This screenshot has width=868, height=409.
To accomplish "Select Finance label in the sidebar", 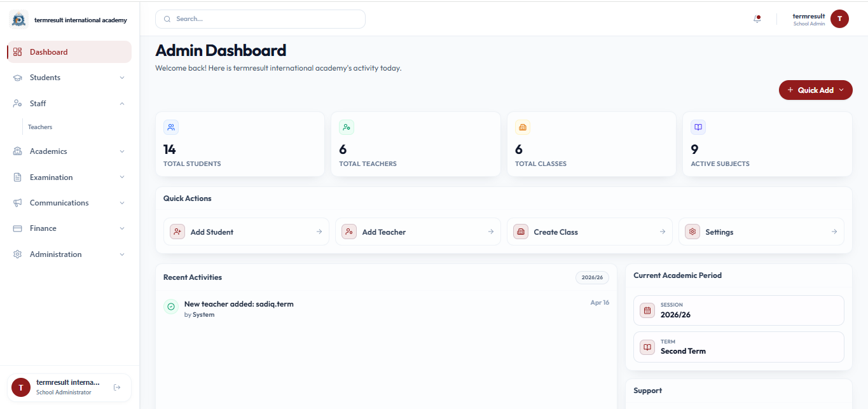I will 43,228.
